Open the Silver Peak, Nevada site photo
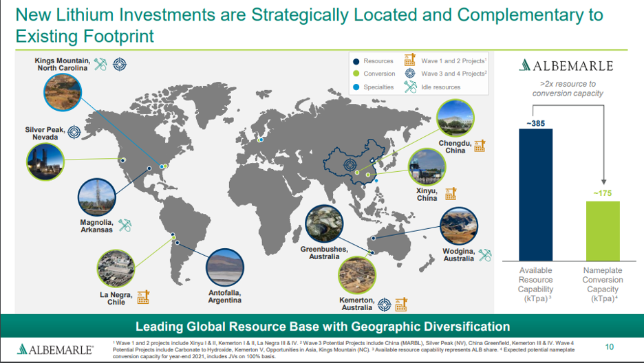Image resolution: width=644 pixels, height=363 pixels. pos(45,162)
